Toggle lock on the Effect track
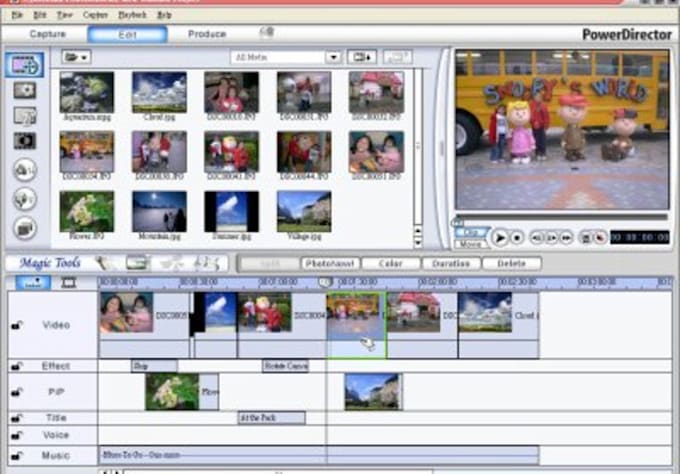The width and height of the screenshot is (680, 474). pyautogui.click(x=17, y=366)
